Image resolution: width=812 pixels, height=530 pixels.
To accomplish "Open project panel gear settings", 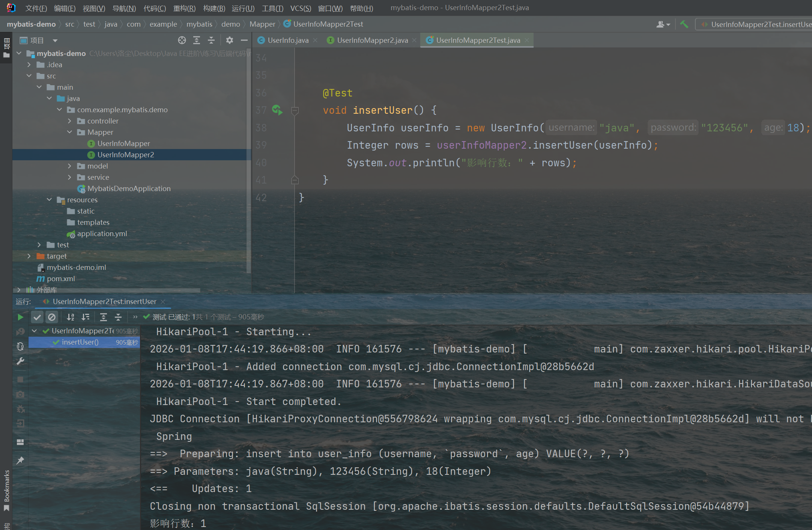I will 230,40.
